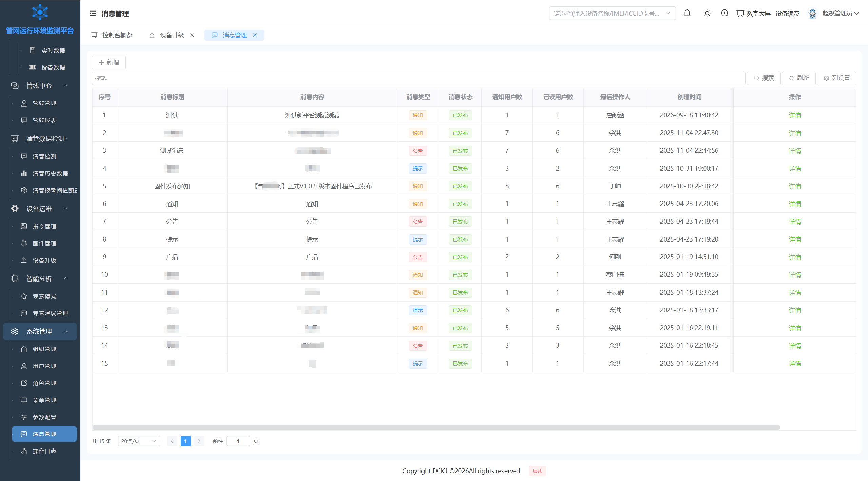This screenshot has width=868, height=481.
Task: Close the 设备升级 tab
Action: click(x=192, y=35)
